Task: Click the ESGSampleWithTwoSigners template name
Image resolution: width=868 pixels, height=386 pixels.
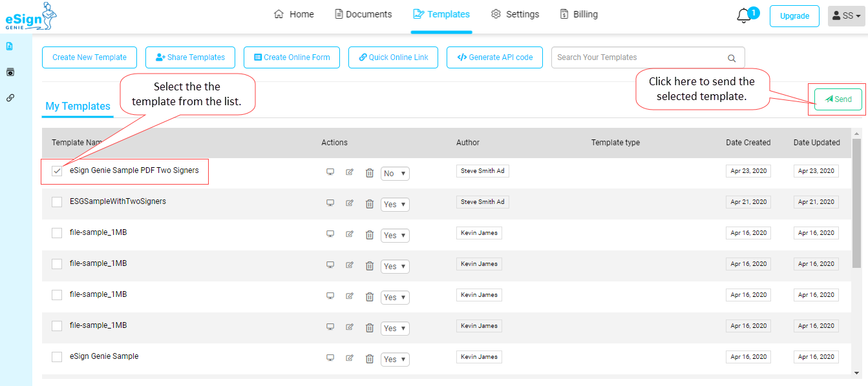Action: coord(118,201)
